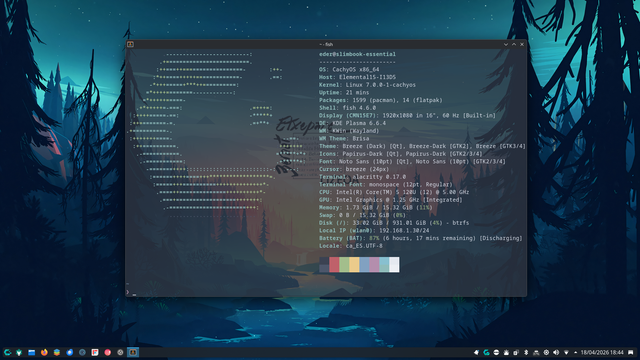Expand hidden system tray icons arrow
Image resolution: width=640 pixels, height=360 pixels.
click(x=576, y=352)
